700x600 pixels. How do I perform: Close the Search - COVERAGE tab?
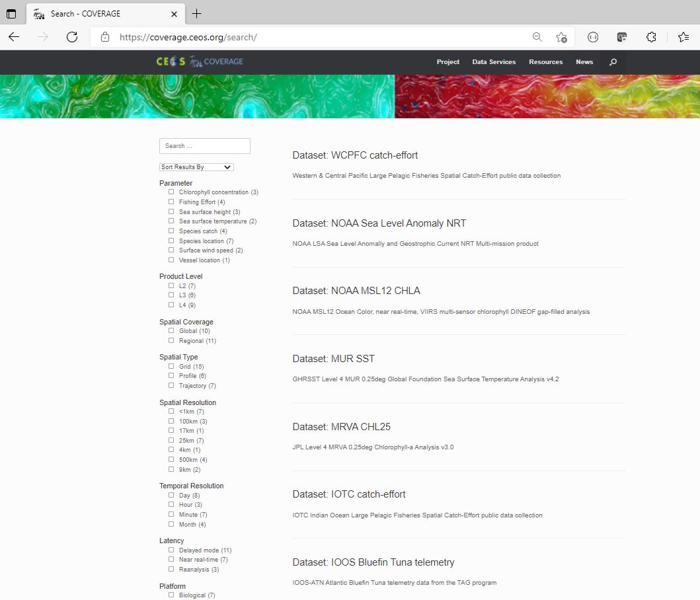tap(174, 14)
